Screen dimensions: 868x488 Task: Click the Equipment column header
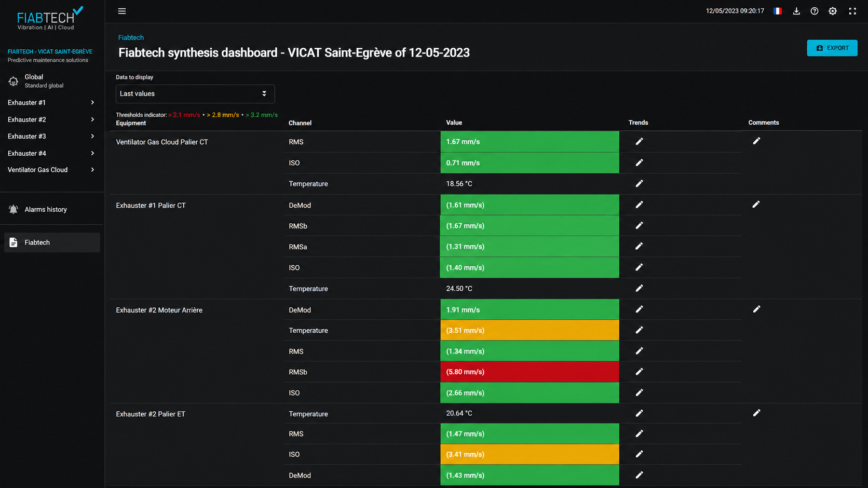point(131,123)
